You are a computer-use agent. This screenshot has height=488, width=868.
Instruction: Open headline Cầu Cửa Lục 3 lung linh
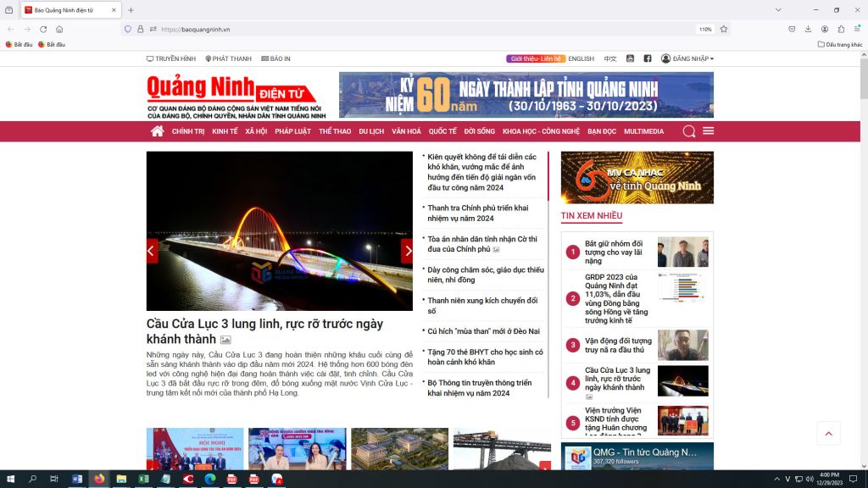264,331
